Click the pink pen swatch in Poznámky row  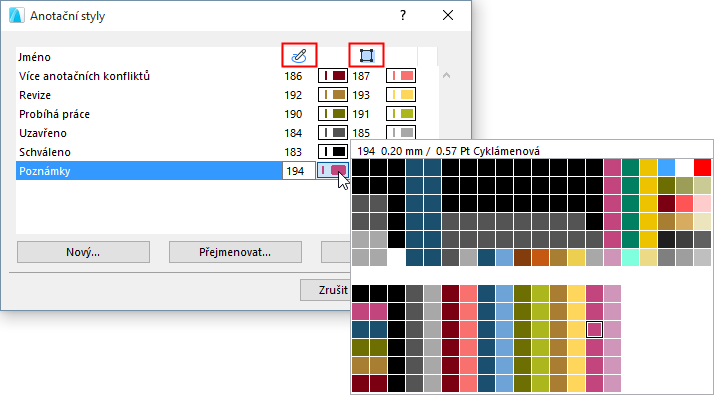pos(333,170)
